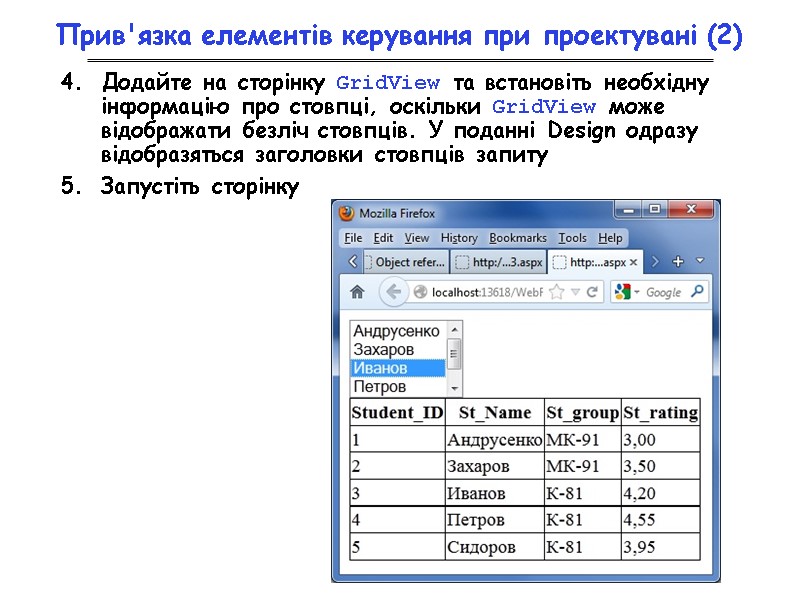The height and width of the screenshot is (600, 800).
Task: Click list box scroll down arrow
Action: pyautogui.click(x=454, y=389)
